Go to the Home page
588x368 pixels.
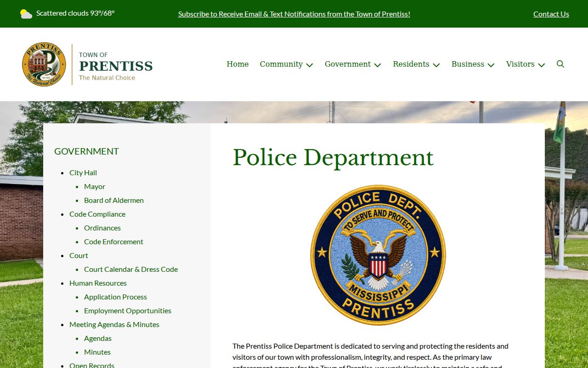click(237, 64)
